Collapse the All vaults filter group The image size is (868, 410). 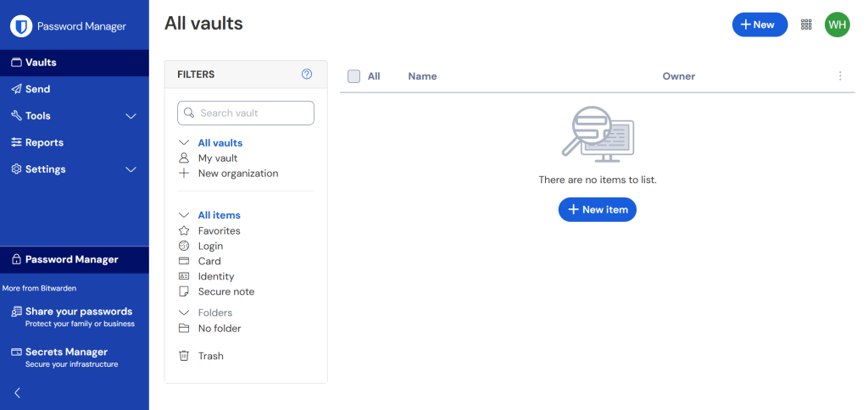[x=184, y=143]
